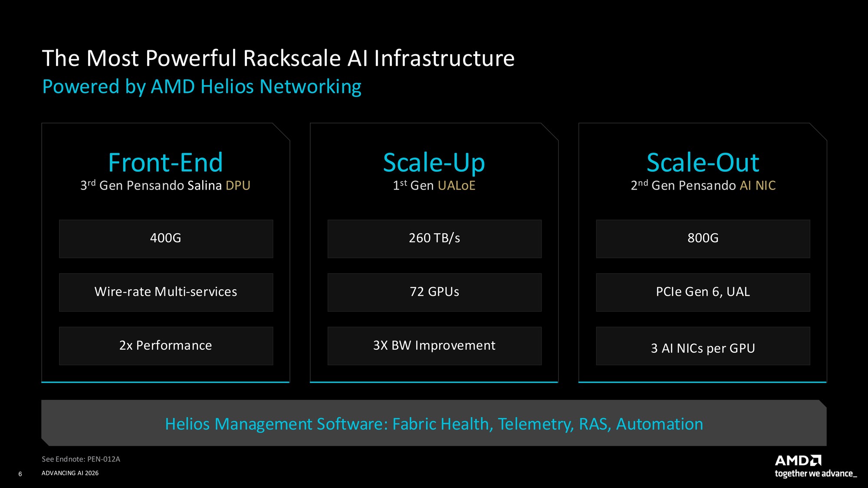Click '1st Gen UALoE' text
This screenshot has width=868, height=488.
[434, 185]
